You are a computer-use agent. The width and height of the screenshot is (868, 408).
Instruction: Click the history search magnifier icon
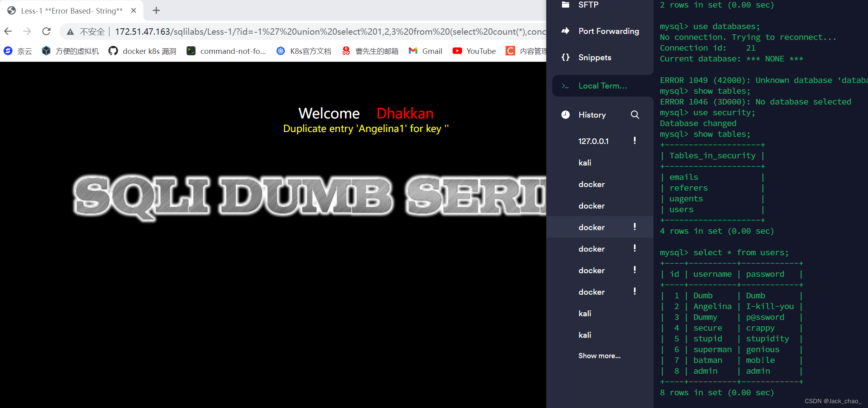tap(635, 114)
